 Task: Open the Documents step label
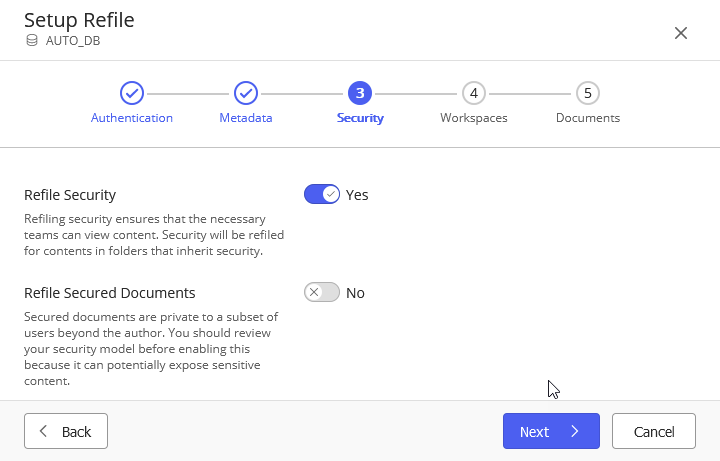click(588, 118)
